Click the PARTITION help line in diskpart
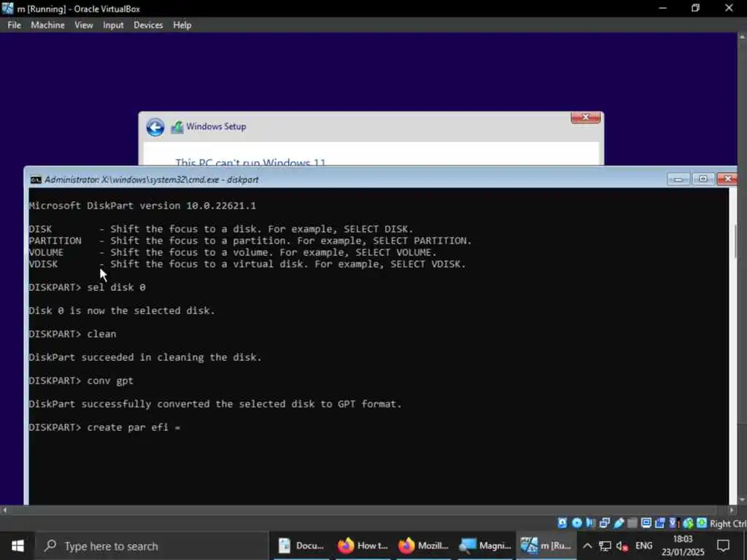Screen dimensions: 747x560 [250, 241]
